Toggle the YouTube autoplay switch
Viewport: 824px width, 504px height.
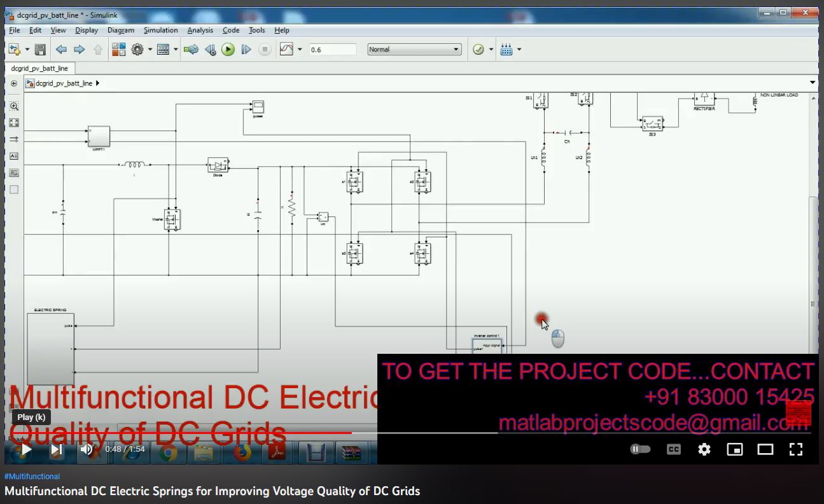[x=640, y=449]
